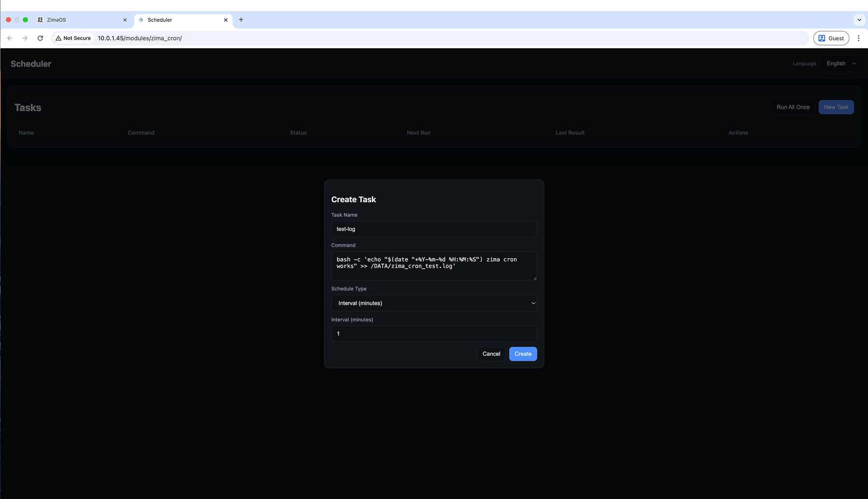Close the Scheduler tab
Viewport: 868px width, 499px height.
226,20
